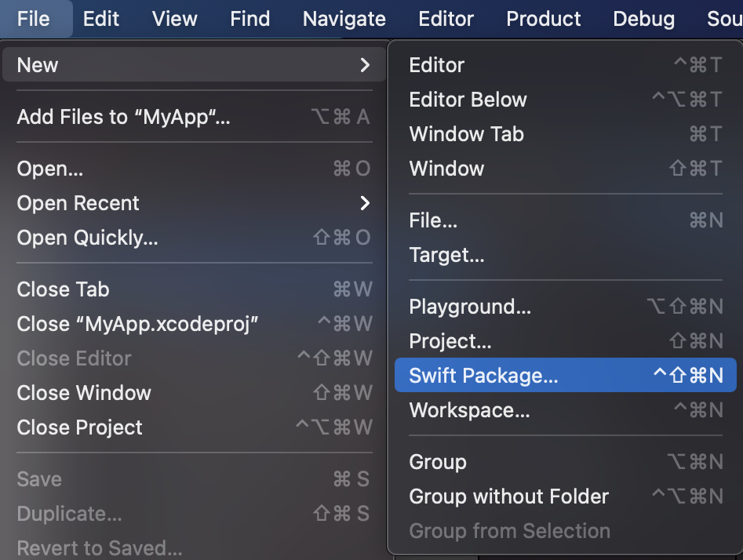The height and width of the screenshot is (560, 743).
Task: Create a new Window Tab
Action: click(466, 134)
